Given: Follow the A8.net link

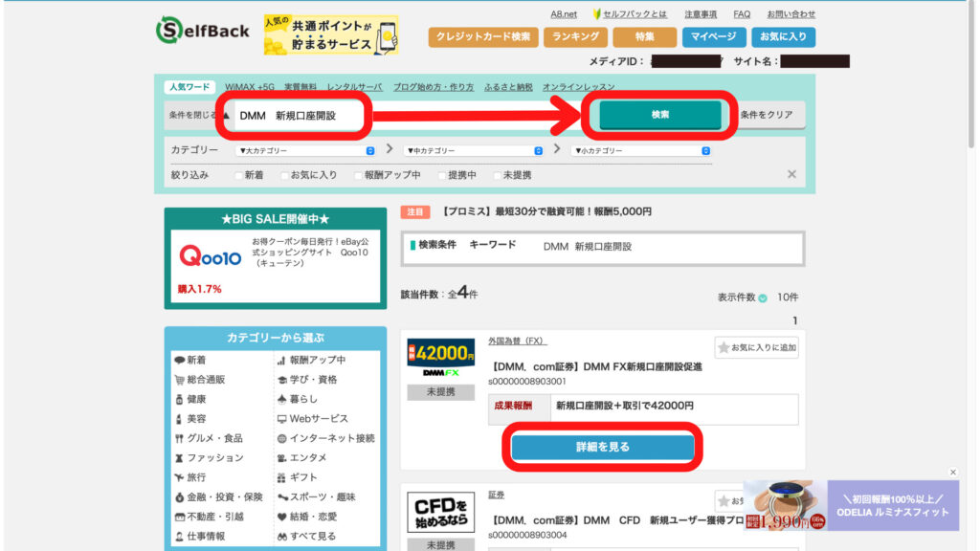Looking at the screenshot, I should [564, 13].
